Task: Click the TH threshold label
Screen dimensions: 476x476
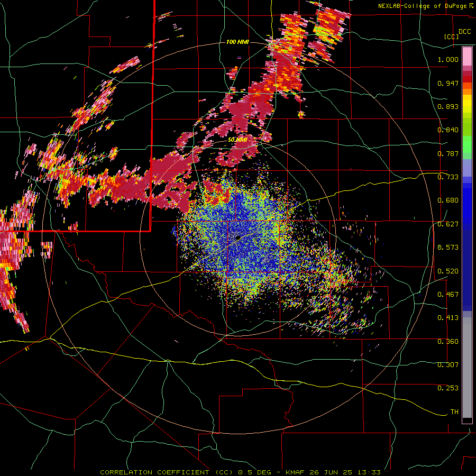Action: (454, 412)
